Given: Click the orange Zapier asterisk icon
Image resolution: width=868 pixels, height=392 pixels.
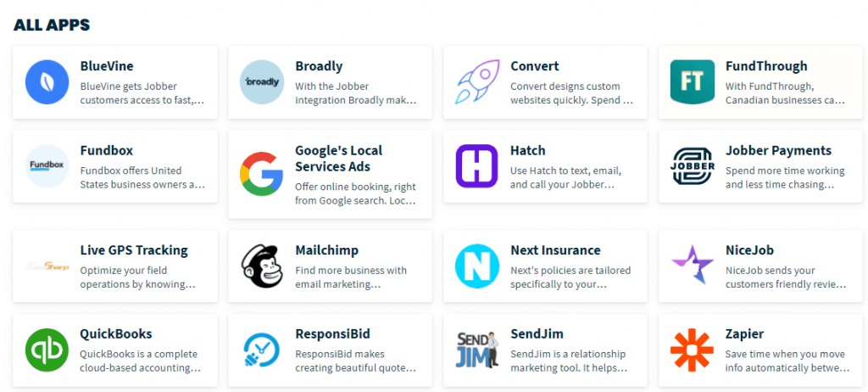Looking at the screenshot, I should click(692, 350).
